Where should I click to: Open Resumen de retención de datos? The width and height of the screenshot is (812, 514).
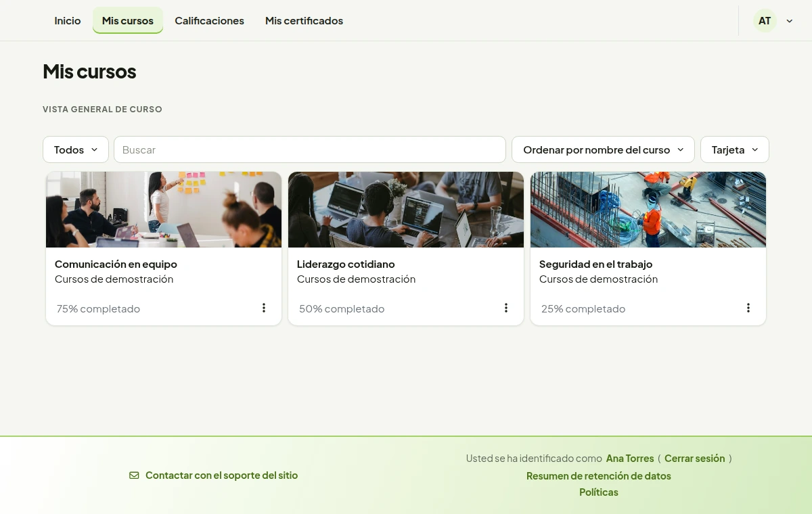(599, 476)
